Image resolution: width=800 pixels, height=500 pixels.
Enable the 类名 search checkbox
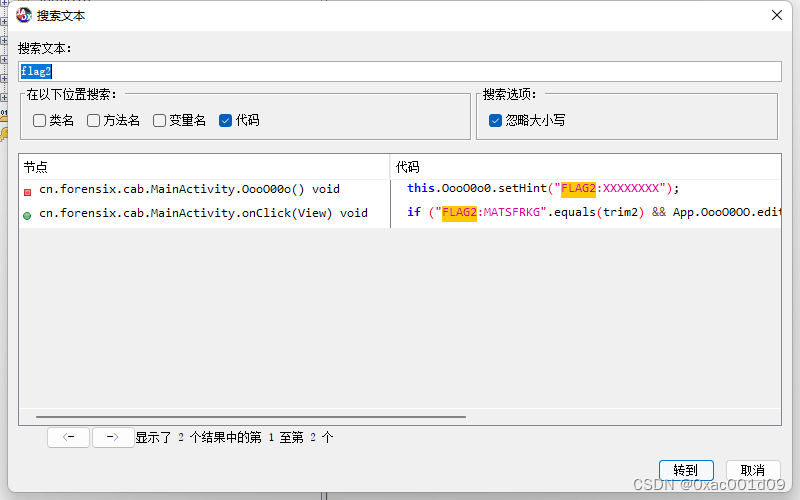(x=39, y=120)
